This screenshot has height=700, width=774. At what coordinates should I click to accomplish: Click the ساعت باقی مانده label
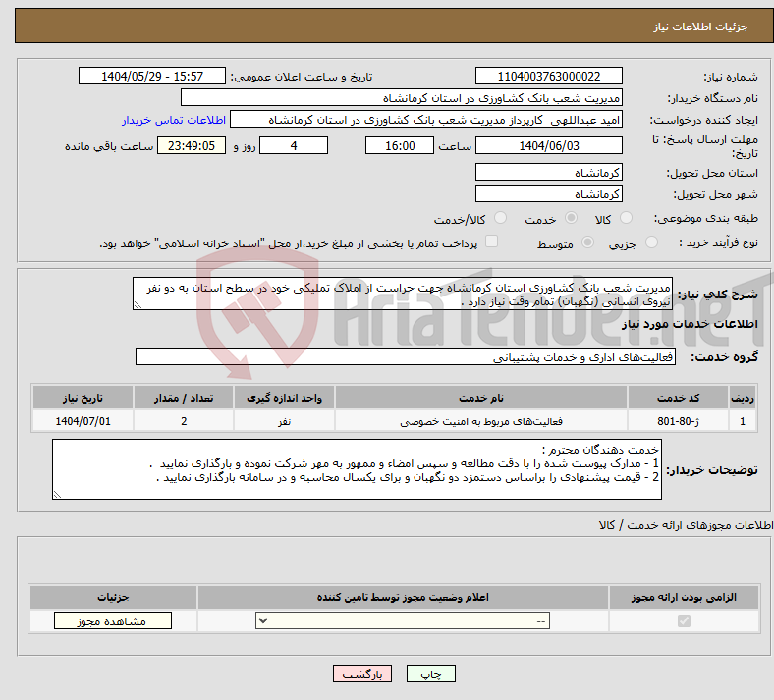tap(109, 146)
